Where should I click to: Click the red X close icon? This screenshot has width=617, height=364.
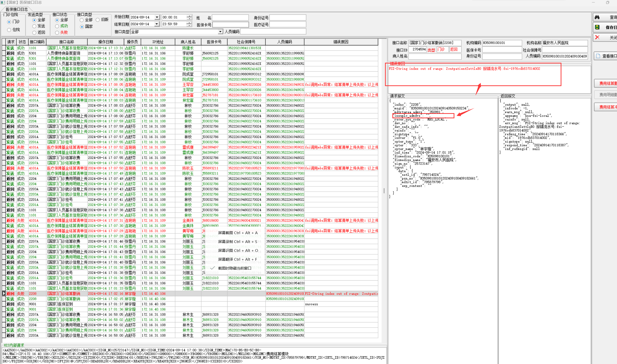[597, 37]
